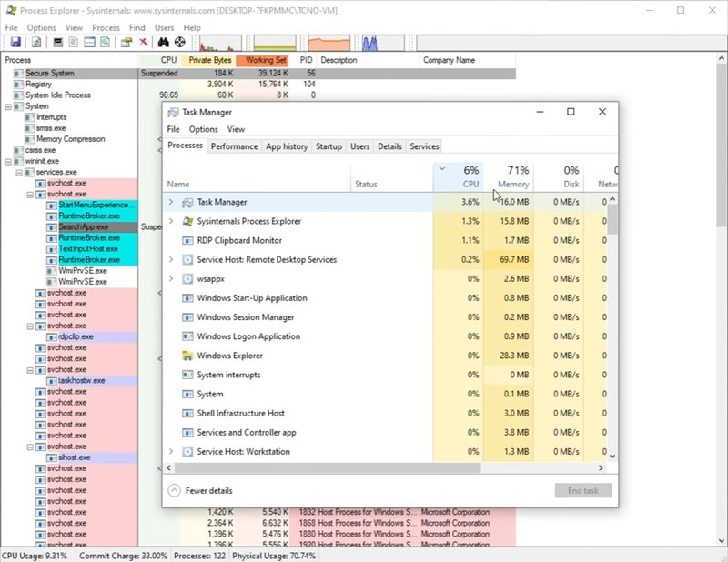Switch to the Users tab in Task Manager
This screenshot has height=562, width=728.
click(359, 146)
